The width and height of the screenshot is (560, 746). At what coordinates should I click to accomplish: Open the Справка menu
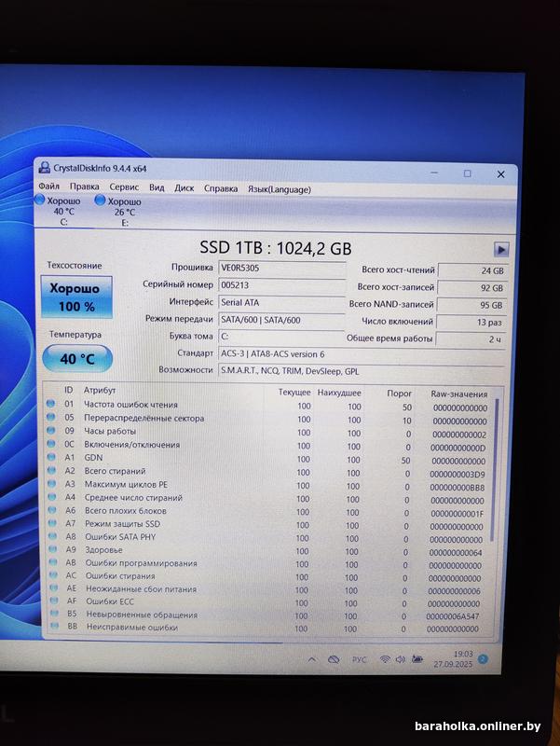221,188
